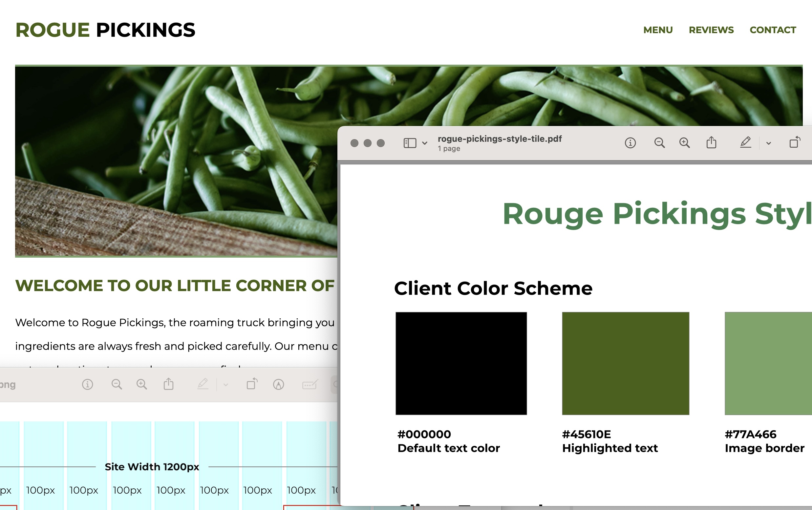The image size is (812, 510).
Task: Select REVIEWS tab in website header
Action: [712, 30]
